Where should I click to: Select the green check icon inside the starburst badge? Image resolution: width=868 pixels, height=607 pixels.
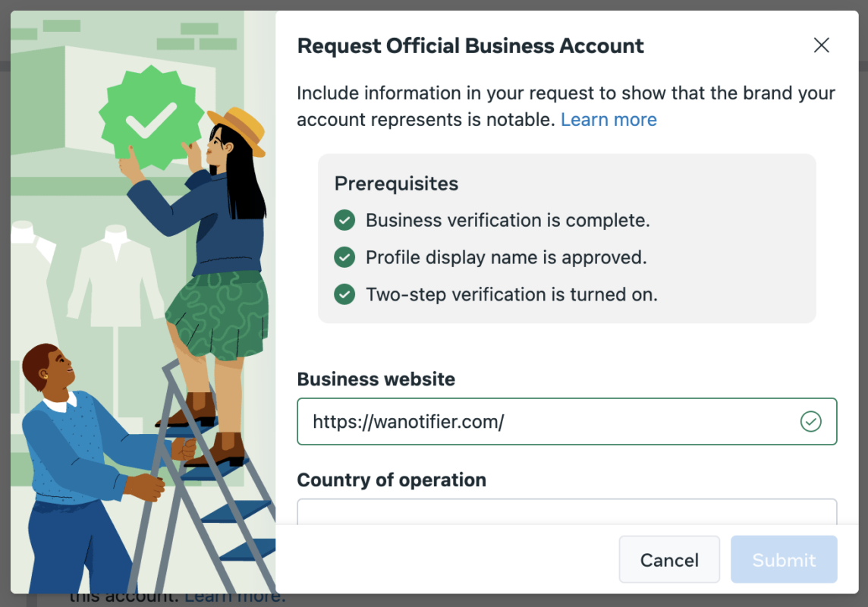151,121
